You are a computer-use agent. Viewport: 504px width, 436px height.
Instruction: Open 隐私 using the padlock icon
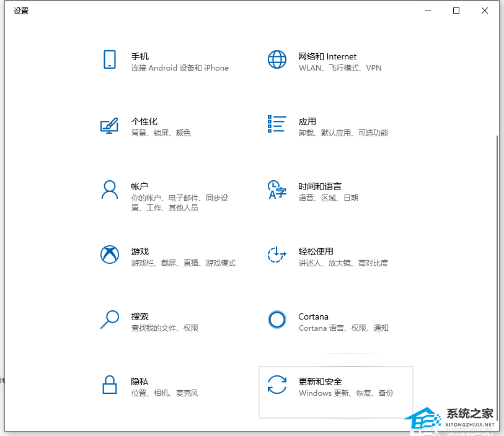click(x=109, y=385)
